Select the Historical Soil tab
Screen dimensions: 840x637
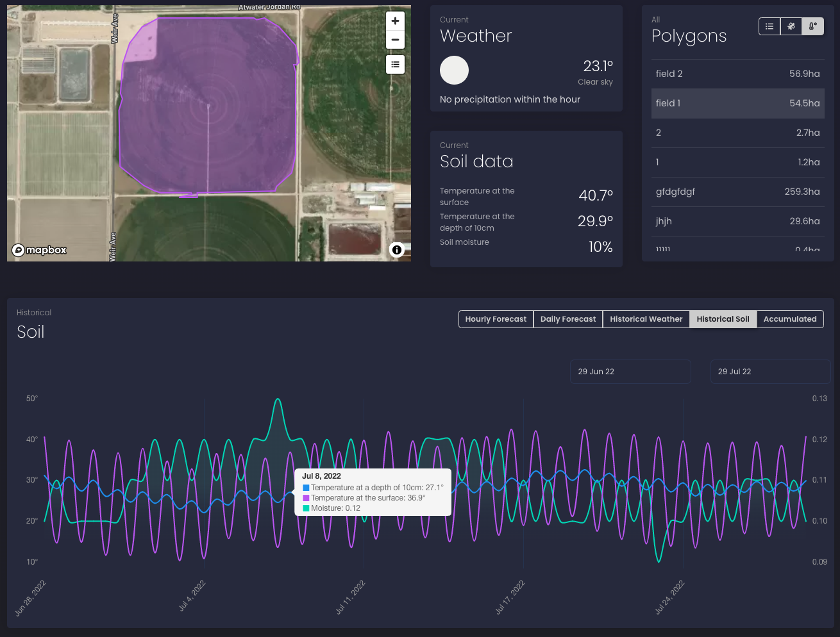coord(723,319)
